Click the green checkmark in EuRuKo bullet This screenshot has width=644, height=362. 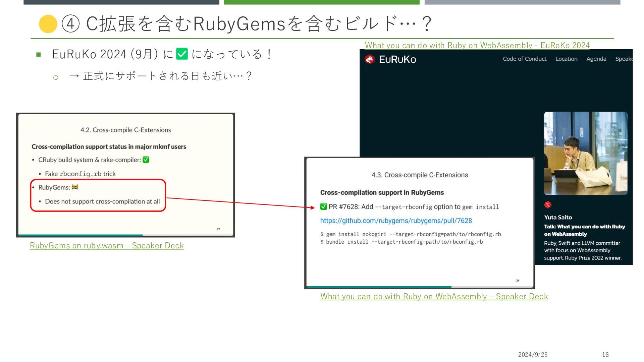[x=182, y=54]
